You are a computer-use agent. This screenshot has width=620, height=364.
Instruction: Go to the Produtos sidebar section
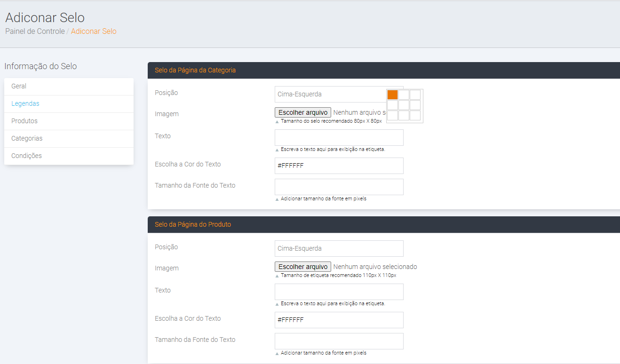[69, 121]
